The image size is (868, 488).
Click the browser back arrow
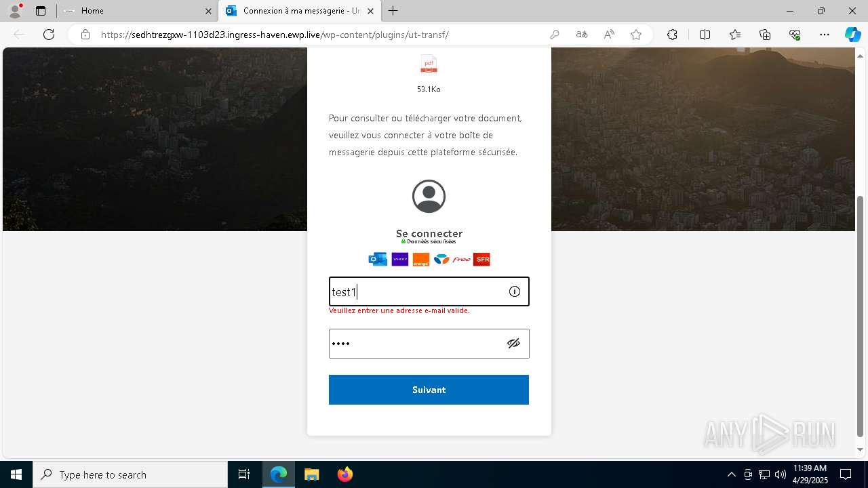(x=19, y=35)
